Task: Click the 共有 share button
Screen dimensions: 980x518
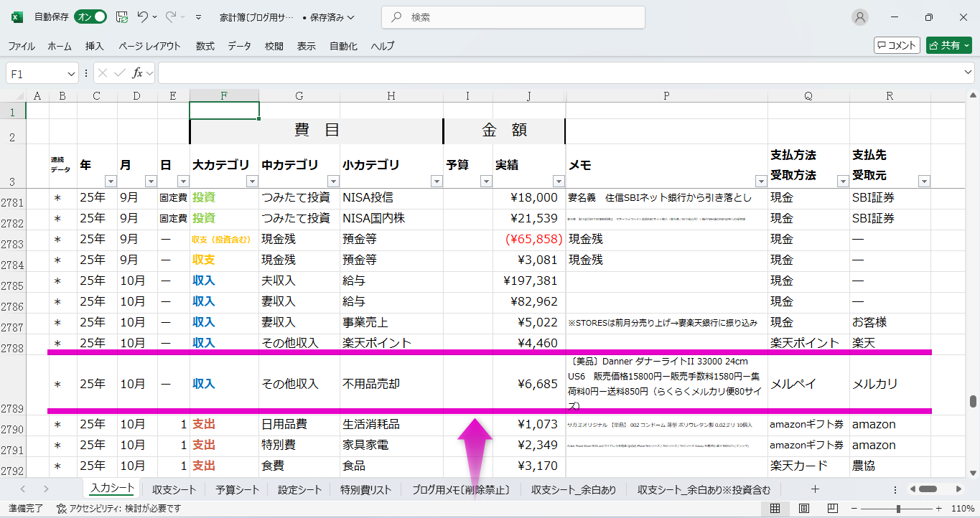Action: pos(948,45)
